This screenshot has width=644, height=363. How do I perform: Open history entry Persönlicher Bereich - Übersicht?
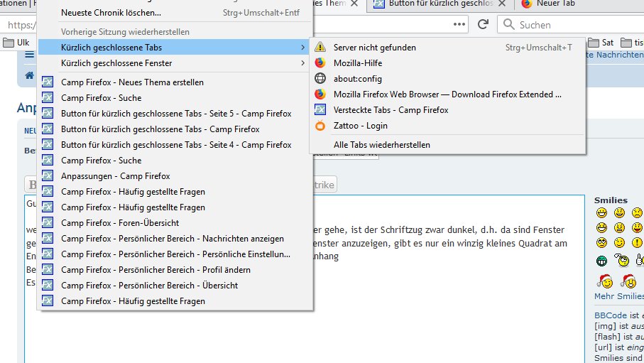pos(175,286)
